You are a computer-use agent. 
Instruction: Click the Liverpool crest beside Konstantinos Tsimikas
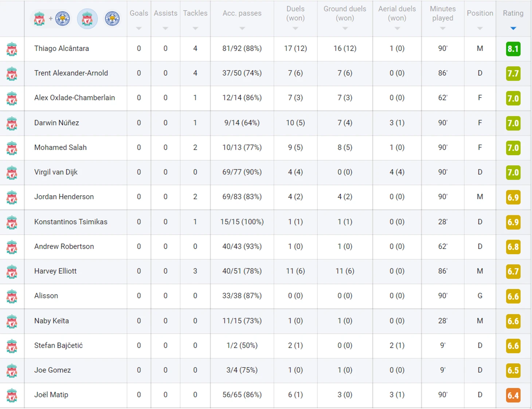(12, 222)
